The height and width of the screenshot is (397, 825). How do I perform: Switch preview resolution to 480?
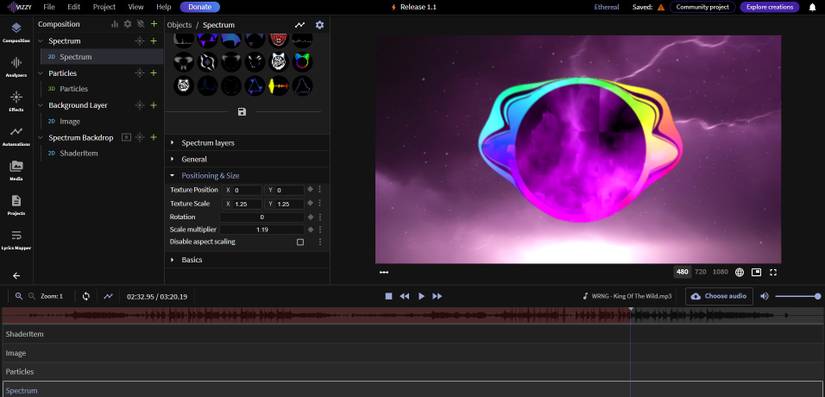(x=682, y=272)
